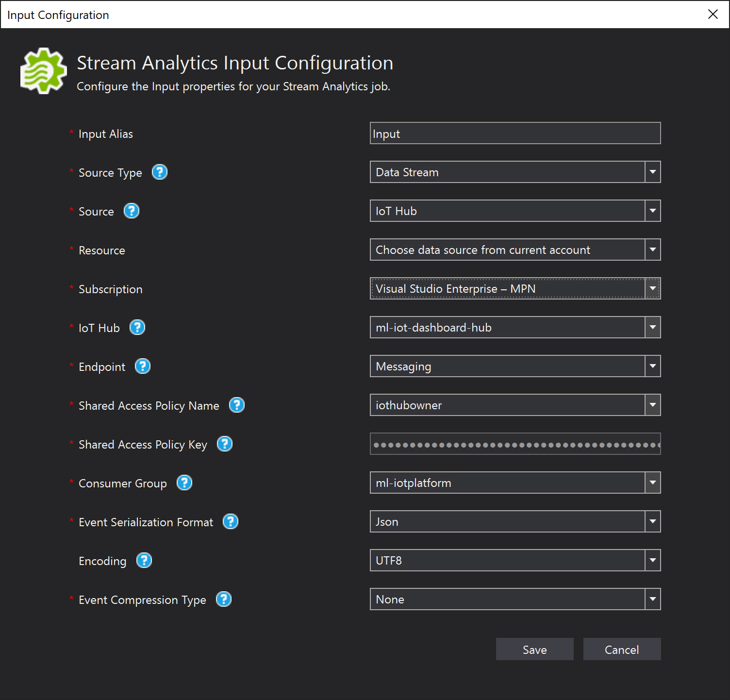Screen dimensions: 730x700
Task: Expand the Json serialization format dropdown
Action: 515,521
